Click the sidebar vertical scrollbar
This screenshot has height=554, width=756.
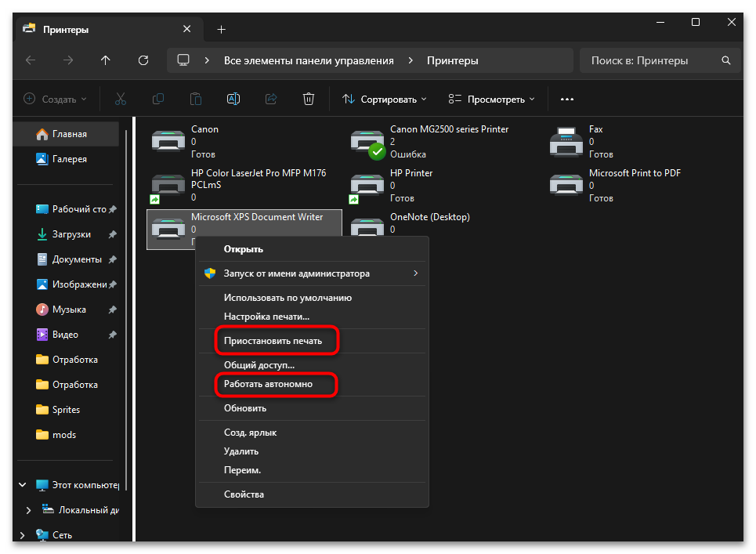126,310
